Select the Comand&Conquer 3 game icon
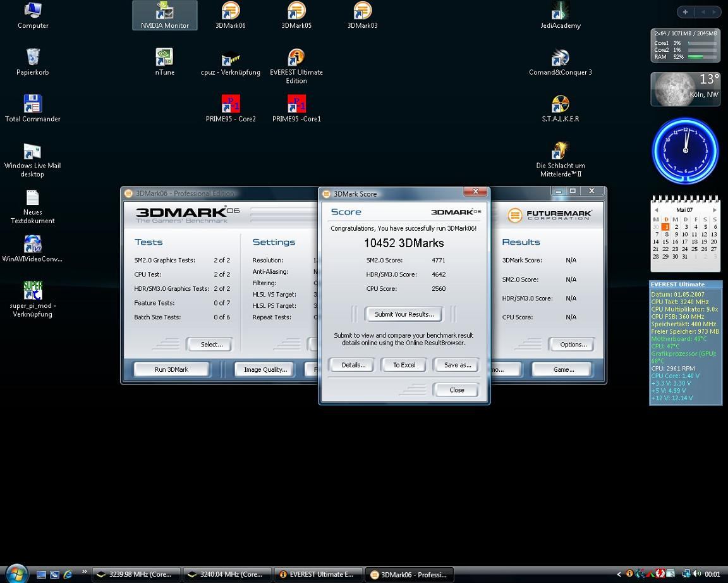The height and width of the screenshot is (583, 728). point(561,62)
